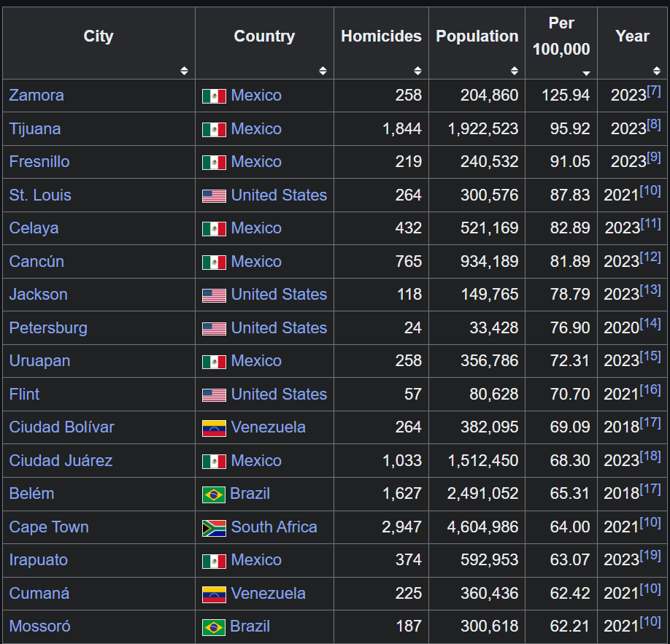Open the Jackson city link
Viewport: 670px width, 644px height.
39,295
